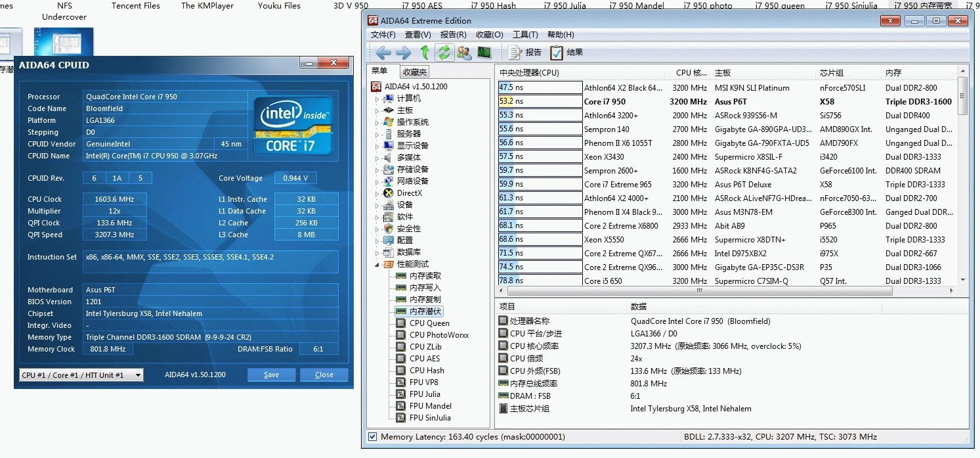Click the green monitor toolbar icon
The width and height of the screenshot is (980, 458).
[x=484, y=53]
